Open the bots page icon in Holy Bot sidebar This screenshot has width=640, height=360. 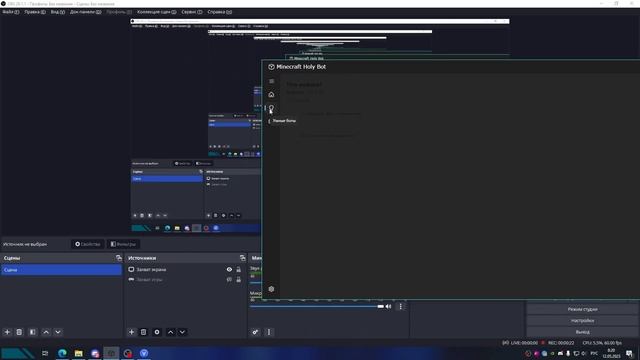[x=271, y=108]
